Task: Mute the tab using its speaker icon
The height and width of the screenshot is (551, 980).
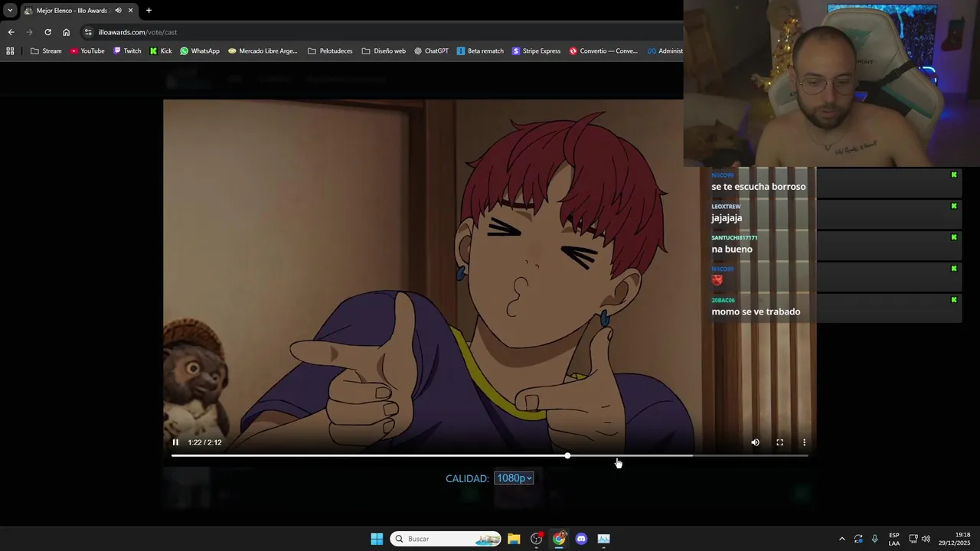Action: [118, 11]
